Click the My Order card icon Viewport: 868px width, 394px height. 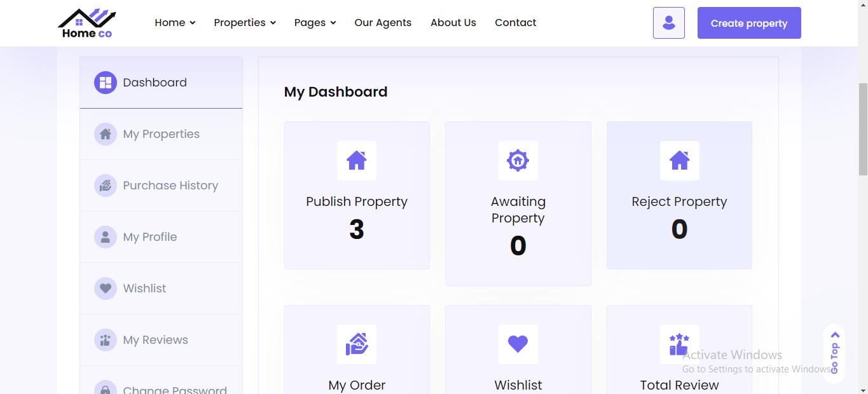point(357,344)
